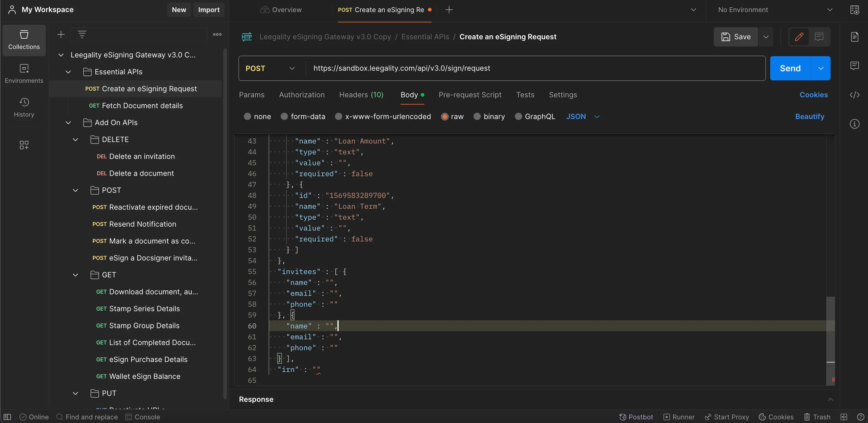
Task: Launch Postbot from status bar
Action: coord(636,417)
